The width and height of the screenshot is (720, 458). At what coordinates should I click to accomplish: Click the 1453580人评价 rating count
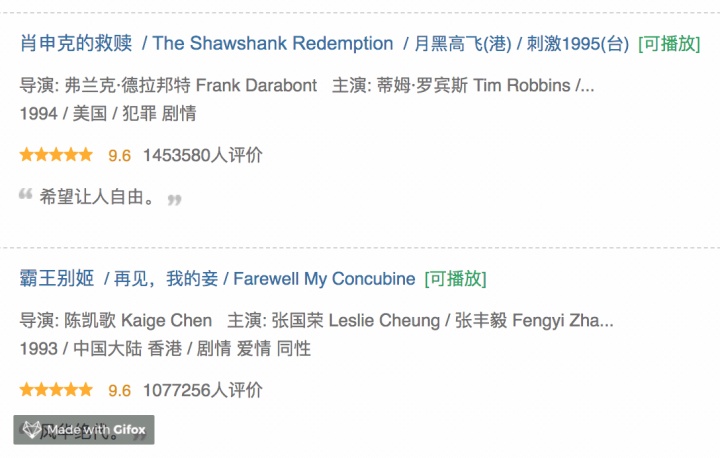(202, 155)
